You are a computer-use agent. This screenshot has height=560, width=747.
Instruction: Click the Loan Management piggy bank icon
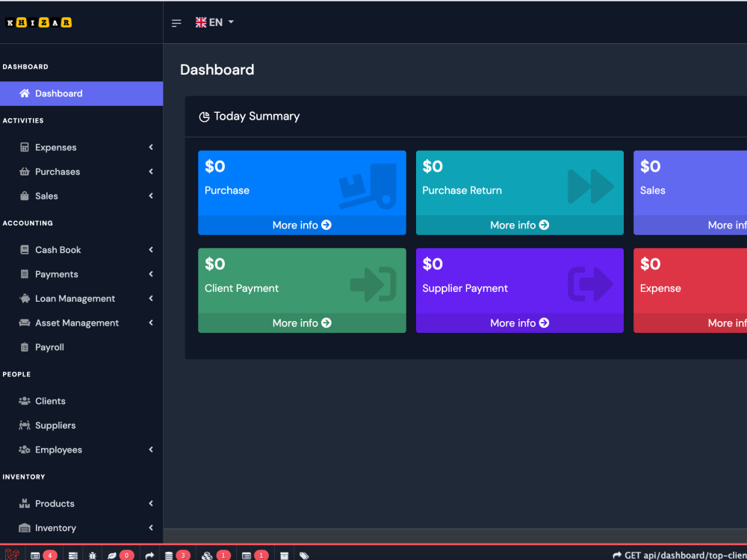[25, 299]
